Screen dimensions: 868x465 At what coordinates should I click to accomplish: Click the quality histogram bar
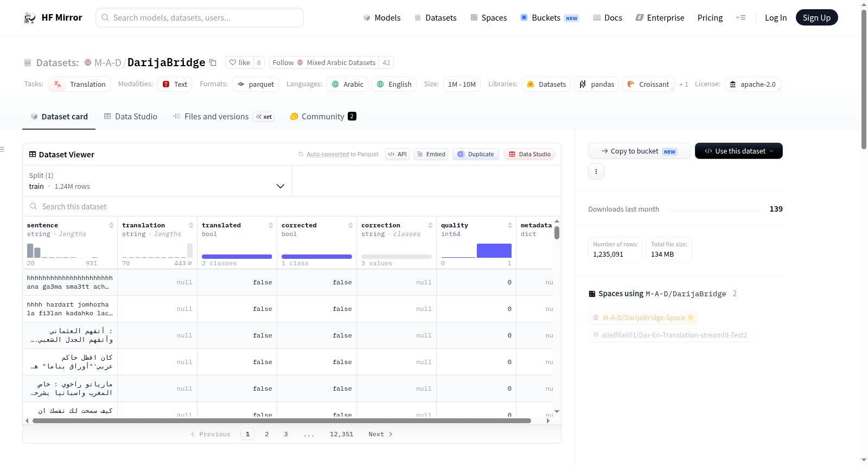click(x=494, y=251)
